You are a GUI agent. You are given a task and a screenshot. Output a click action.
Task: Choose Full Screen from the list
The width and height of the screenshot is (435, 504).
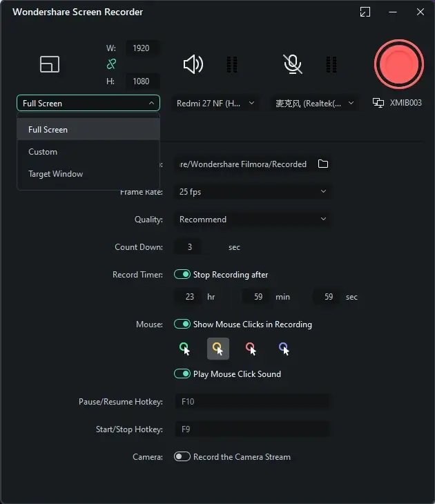[x=88, y=129]
